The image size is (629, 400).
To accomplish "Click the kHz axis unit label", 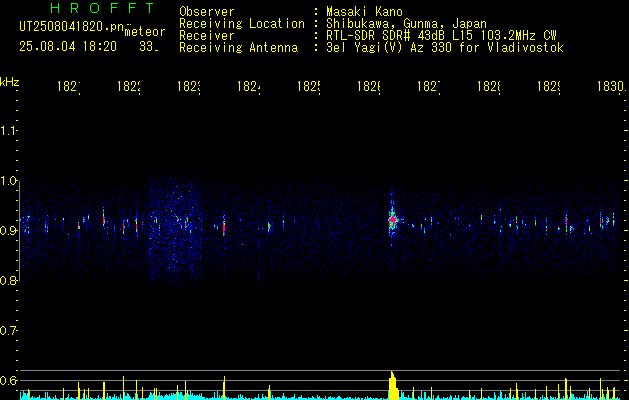I will coord(10,82).
